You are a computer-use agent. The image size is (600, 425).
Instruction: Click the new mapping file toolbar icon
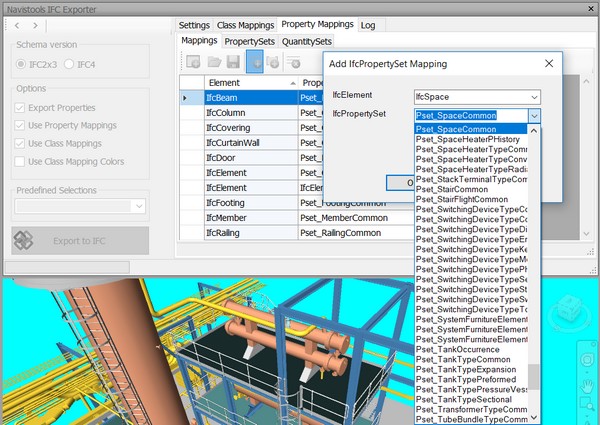tap(193, 64)
